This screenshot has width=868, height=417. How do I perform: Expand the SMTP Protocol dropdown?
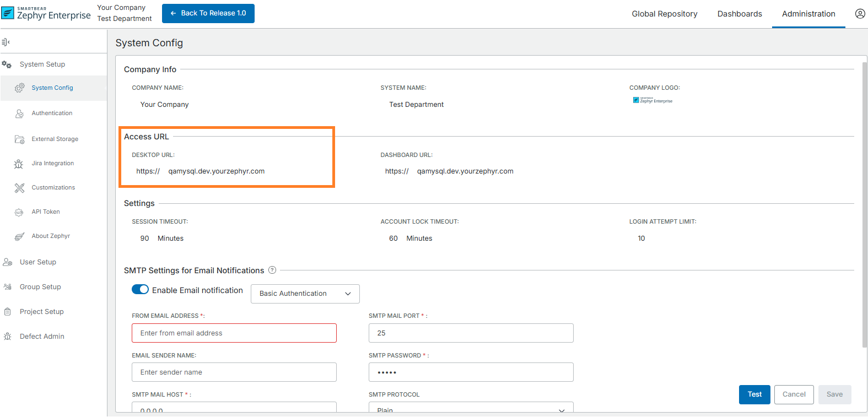pos(471,409)
